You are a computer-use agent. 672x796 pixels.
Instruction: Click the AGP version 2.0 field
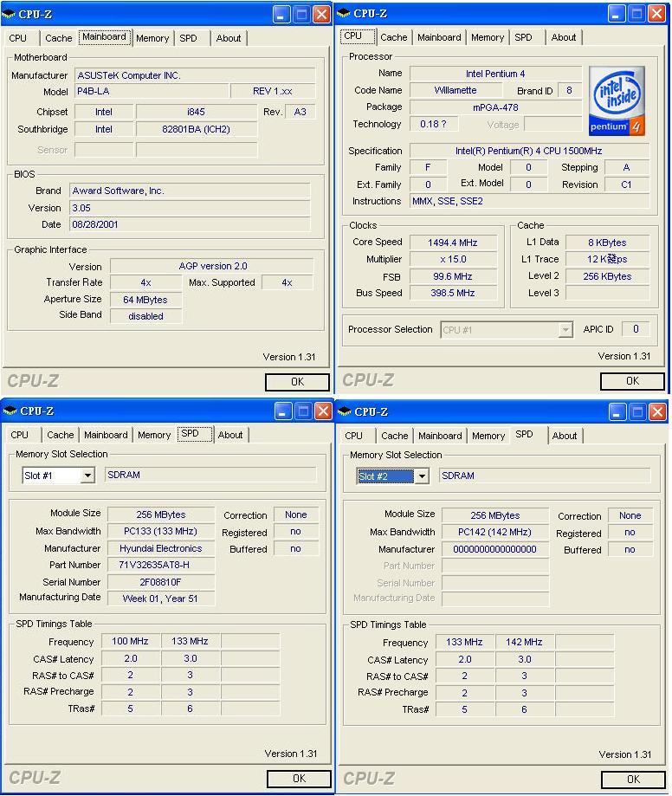pyautogui.click(x=212, y=266)
